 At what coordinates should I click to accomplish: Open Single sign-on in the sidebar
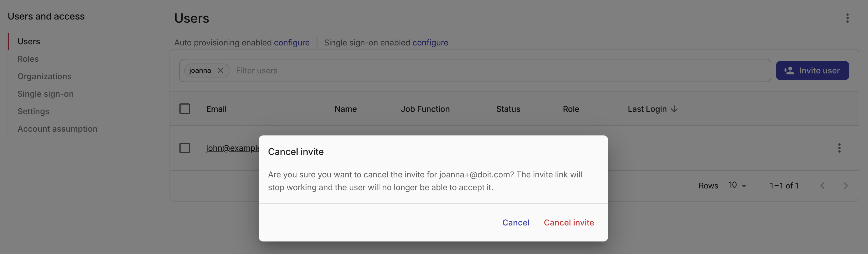click(45, 94)
